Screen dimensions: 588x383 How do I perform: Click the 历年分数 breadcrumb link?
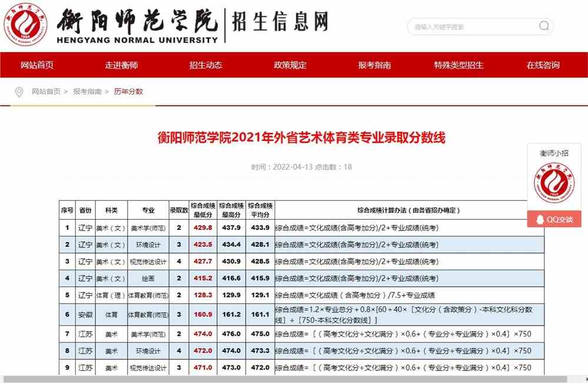pyautogui.click(x=128, y=92)
